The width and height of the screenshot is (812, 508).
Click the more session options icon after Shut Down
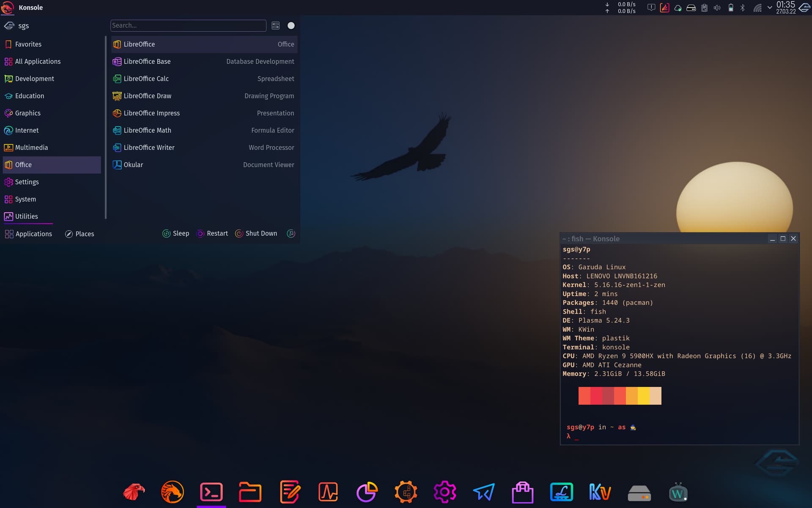tap(291, 233)
